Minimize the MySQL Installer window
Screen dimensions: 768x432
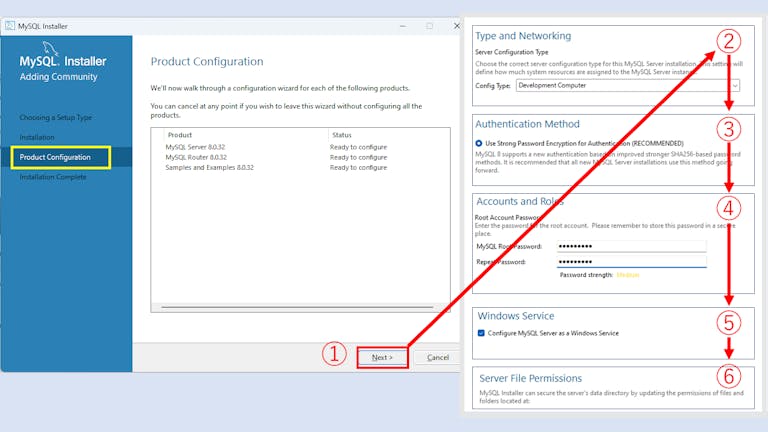pyautogui.click(x=403, y=26)
